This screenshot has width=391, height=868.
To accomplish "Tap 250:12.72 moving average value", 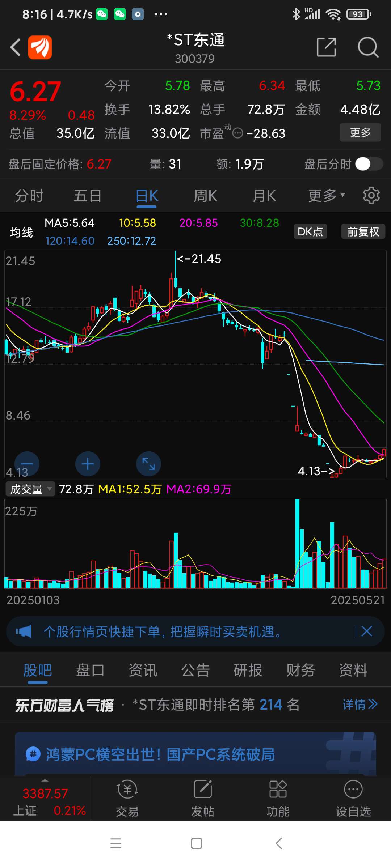I will coord(132,241).
